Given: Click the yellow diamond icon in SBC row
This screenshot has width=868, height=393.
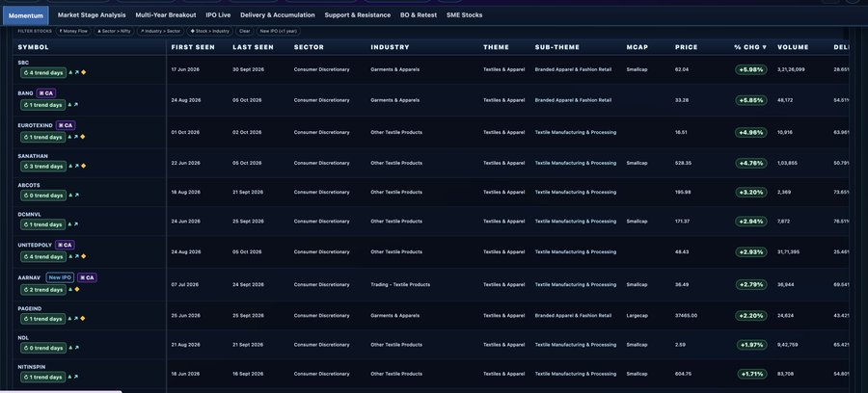Looking at the screenshot, I should (83, 72).
